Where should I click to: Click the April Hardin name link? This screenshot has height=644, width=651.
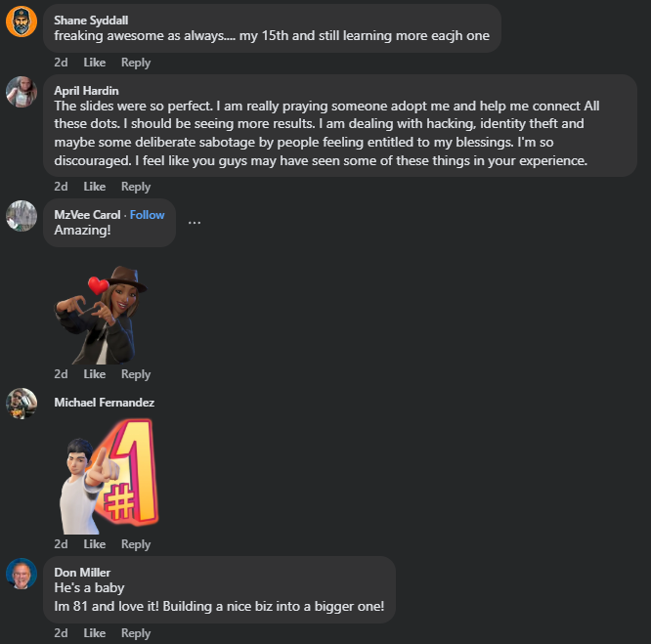click(86, 90)
